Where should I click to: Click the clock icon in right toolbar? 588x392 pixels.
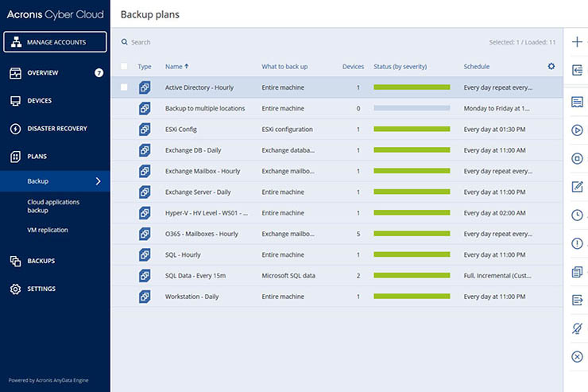(577, 215)
